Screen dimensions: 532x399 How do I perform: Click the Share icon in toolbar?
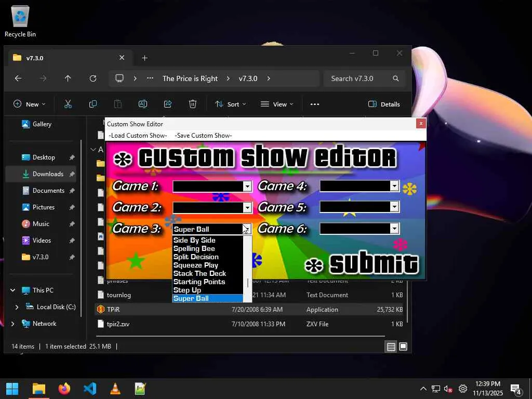coord(168,104)
